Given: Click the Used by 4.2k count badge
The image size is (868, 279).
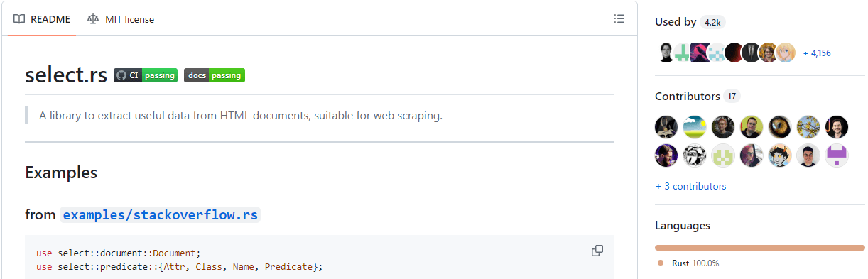Looking at the screenshot, I should pos(712,22).
